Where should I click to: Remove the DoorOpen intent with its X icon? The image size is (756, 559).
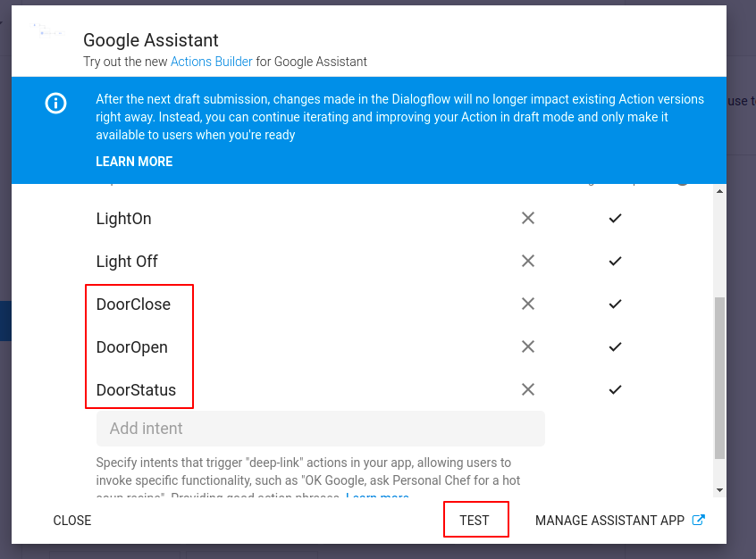[528, 347]
